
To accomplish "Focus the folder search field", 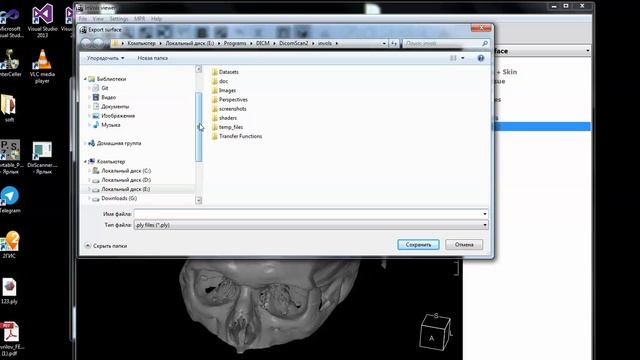I will tap(442, 43).
